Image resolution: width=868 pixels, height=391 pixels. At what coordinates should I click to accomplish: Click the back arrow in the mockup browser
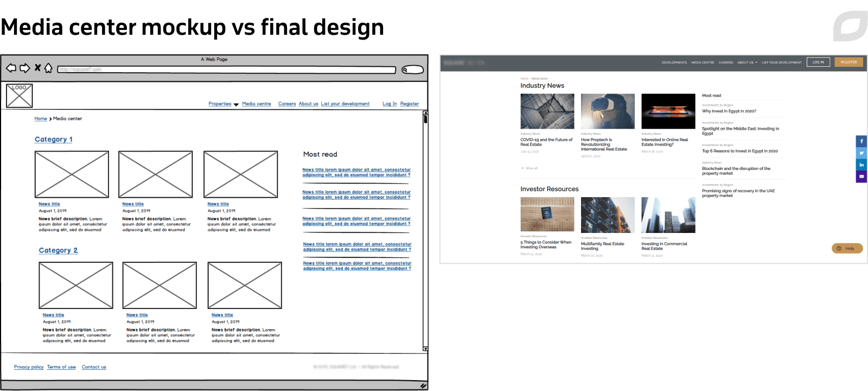coord(11,68)
